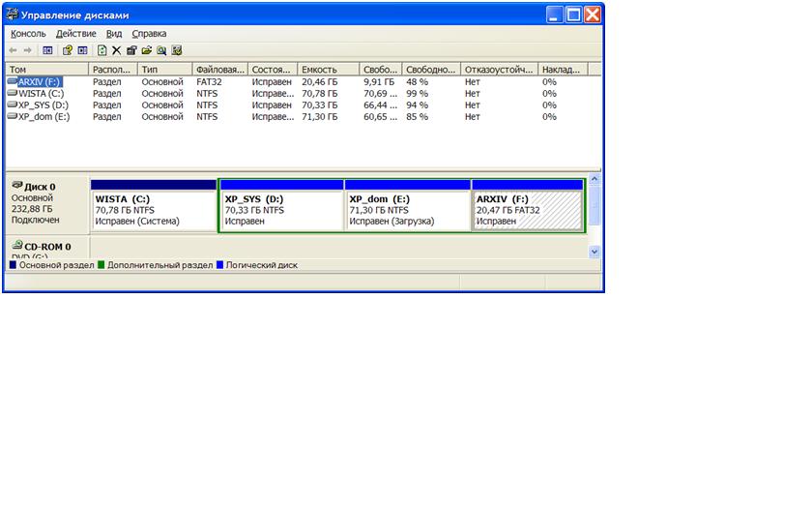The height and width of the screenshot is (508, 812).
Task: Sort by the Располож. column header
Action: 112,69
